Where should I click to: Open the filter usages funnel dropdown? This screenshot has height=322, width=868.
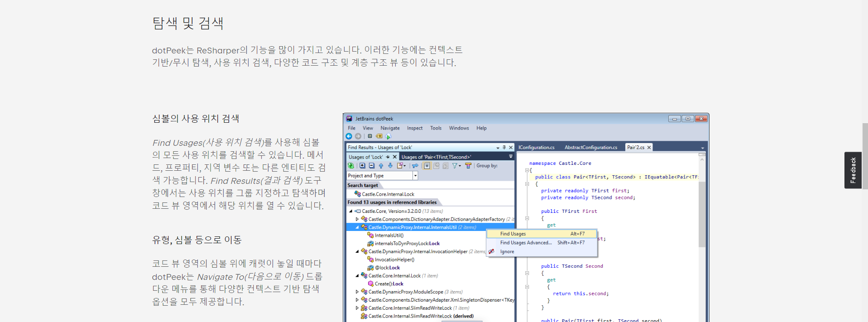tap(456, 166)
